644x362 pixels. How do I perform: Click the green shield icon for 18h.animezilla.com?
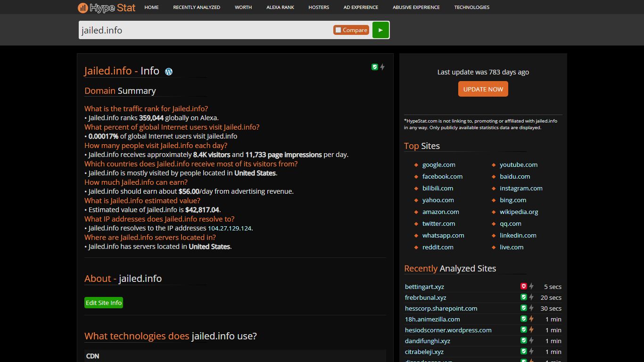pyautogui.click(x=523, y=319)
